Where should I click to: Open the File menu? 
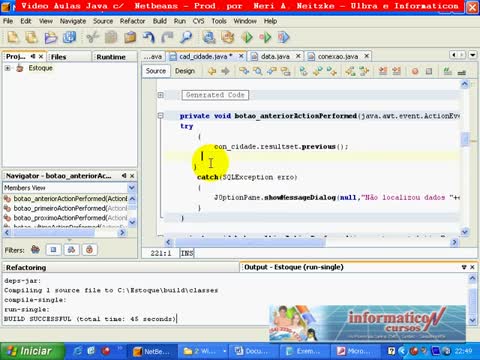pyautogui.click(x=8, y=21)
